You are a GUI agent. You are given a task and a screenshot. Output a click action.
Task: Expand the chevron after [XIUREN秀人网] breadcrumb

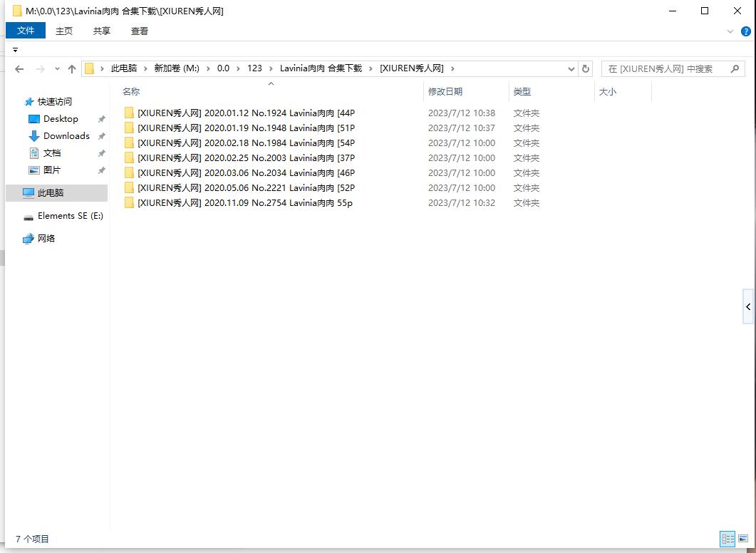452,68
